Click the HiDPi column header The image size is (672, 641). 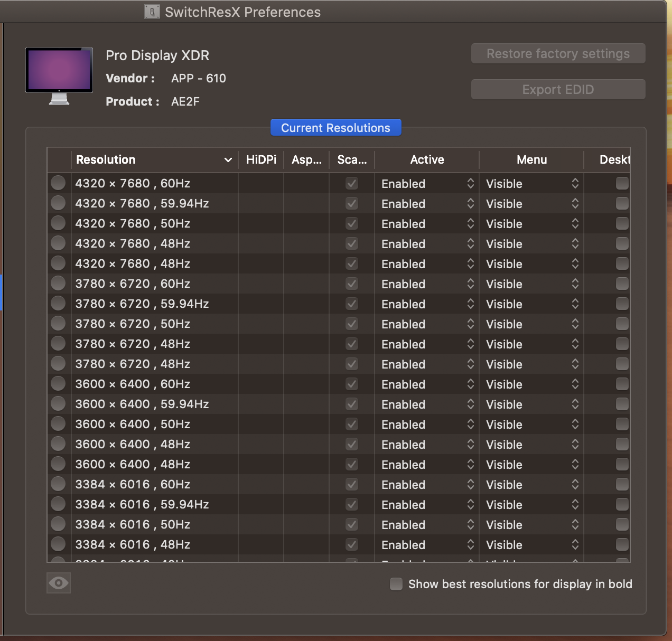pos(261,159)
